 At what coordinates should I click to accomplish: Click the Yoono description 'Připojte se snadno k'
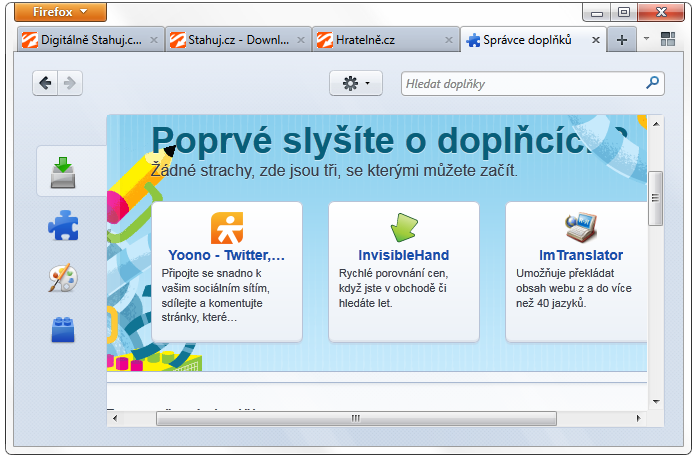tap(211, 273)
